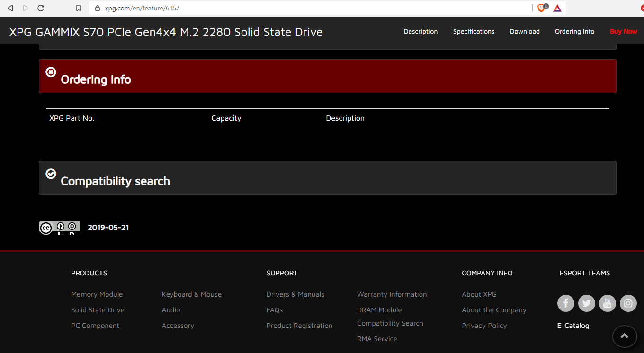The image size is (644, 353).
Task: Open Product Registration link
Action: click(299, 326)
